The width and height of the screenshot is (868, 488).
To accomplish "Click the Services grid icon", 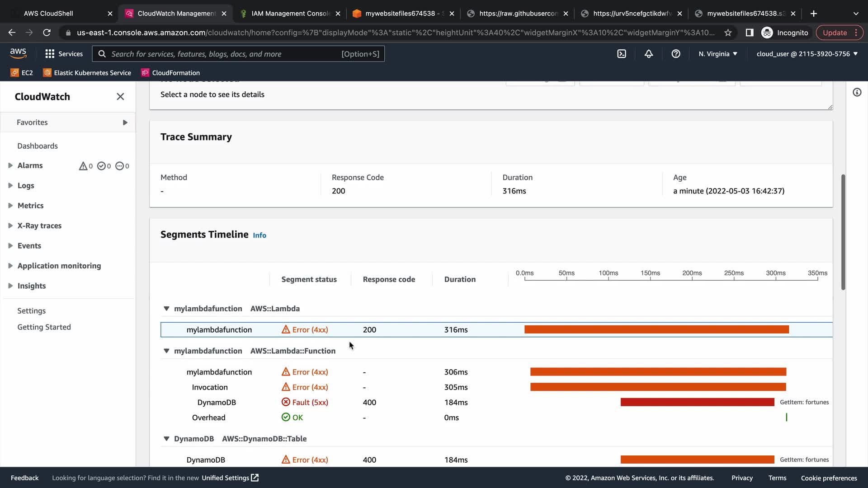I will (x=50, y=54).
